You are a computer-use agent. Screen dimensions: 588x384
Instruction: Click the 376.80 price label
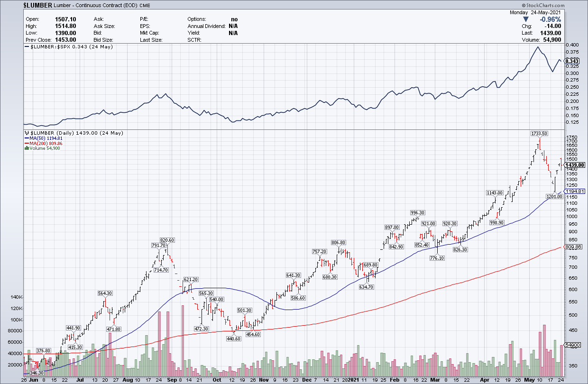tap(44, 351)
